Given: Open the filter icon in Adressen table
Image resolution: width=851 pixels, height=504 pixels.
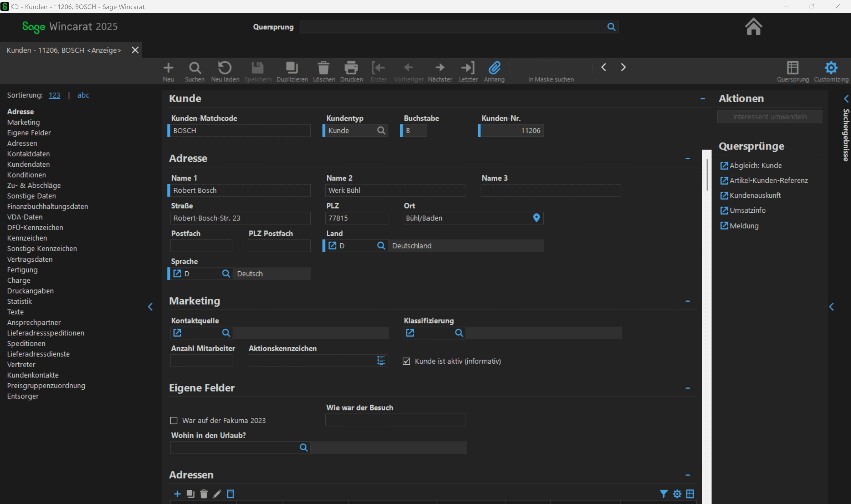Looking at the screenshot, I should (x=664, y=494).
